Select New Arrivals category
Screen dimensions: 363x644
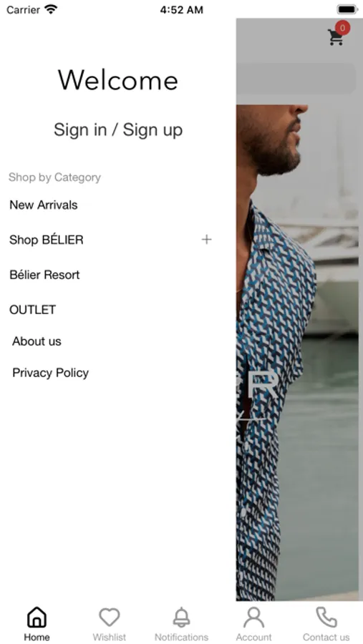tap(44, 205)
